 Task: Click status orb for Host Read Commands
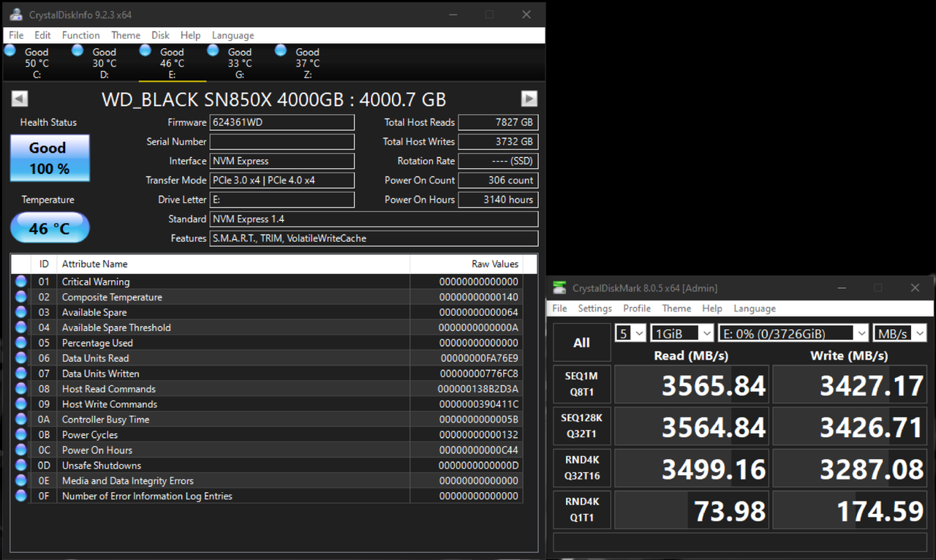coord(21,389)
